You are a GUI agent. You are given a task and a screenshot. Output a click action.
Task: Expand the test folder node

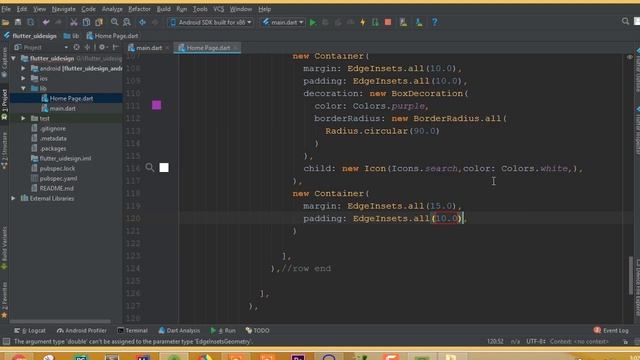coord(23,118)
